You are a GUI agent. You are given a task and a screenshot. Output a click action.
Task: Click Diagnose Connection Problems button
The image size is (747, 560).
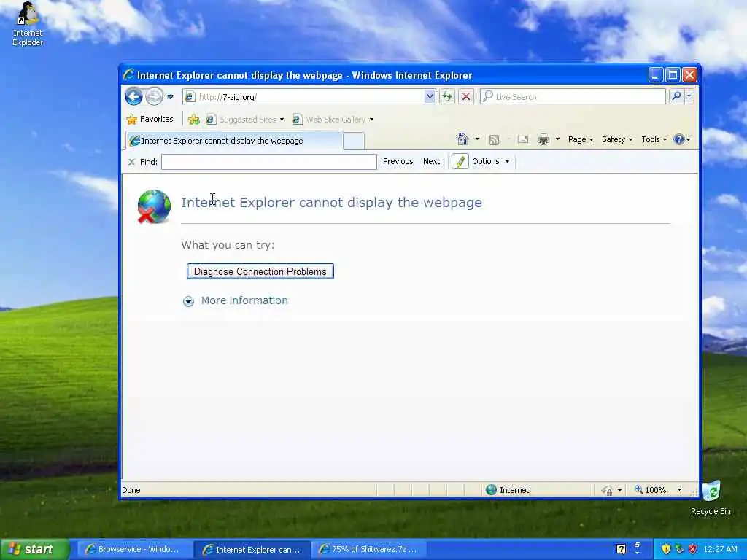(260, 271)
